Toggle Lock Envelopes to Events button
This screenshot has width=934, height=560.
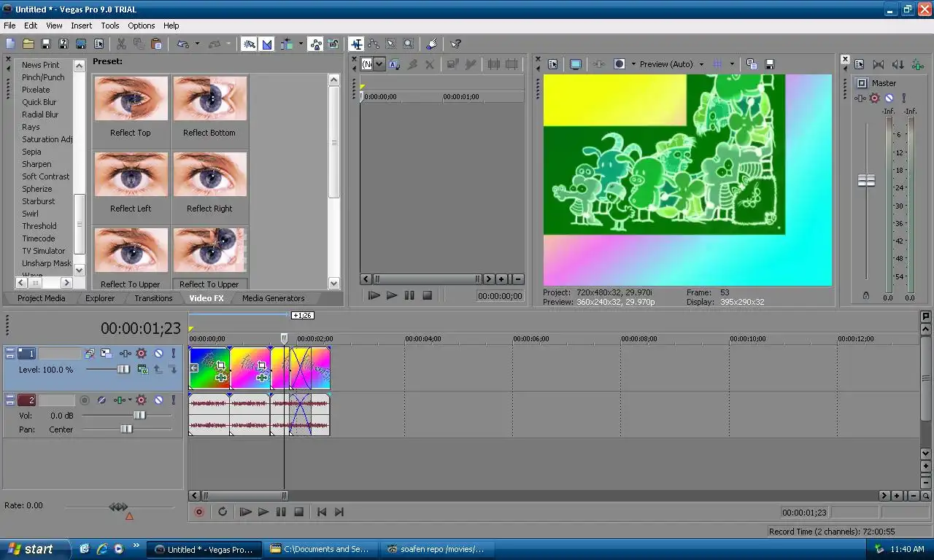coord(315,44)
